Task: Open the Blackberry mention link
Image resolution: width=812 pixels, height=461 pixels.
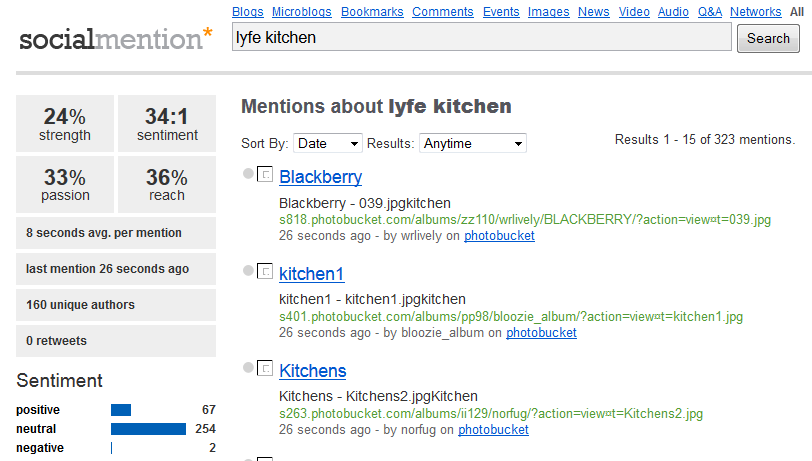Action: pos(320,177)
